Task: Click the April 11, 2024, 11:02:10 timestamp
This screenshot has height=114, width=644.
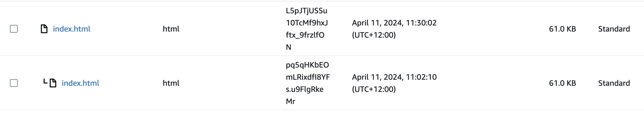Action: [x=394, y=77]
